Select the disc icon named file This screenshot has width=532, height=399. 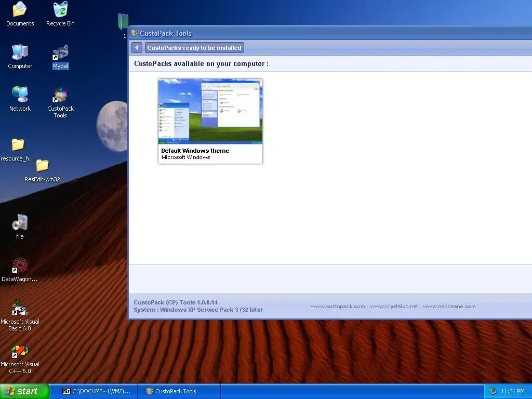[20, 227]
